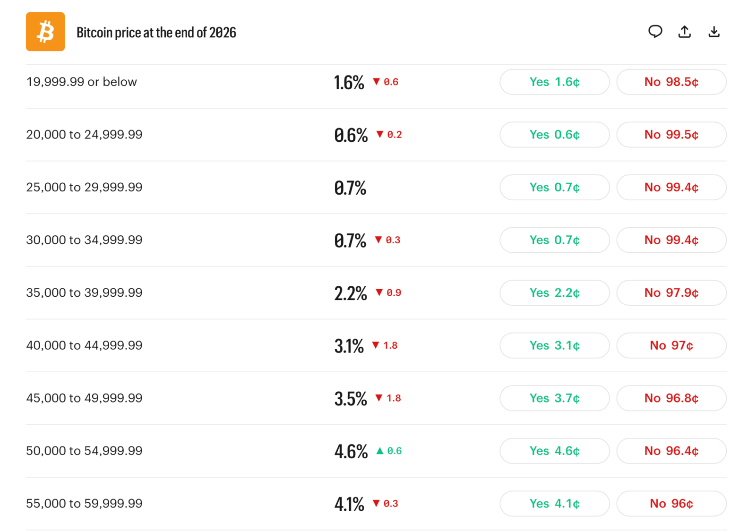Choose Yes 0.7¢ for 30,000 to 34,999.99

(554, 240)
